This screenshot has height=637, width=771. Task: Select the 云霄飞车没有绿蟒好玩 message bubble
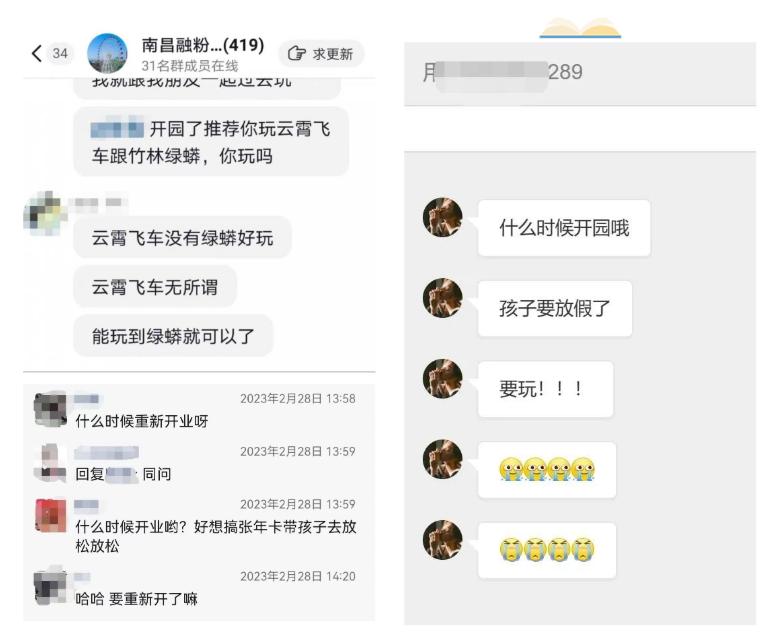coord(182,238)
